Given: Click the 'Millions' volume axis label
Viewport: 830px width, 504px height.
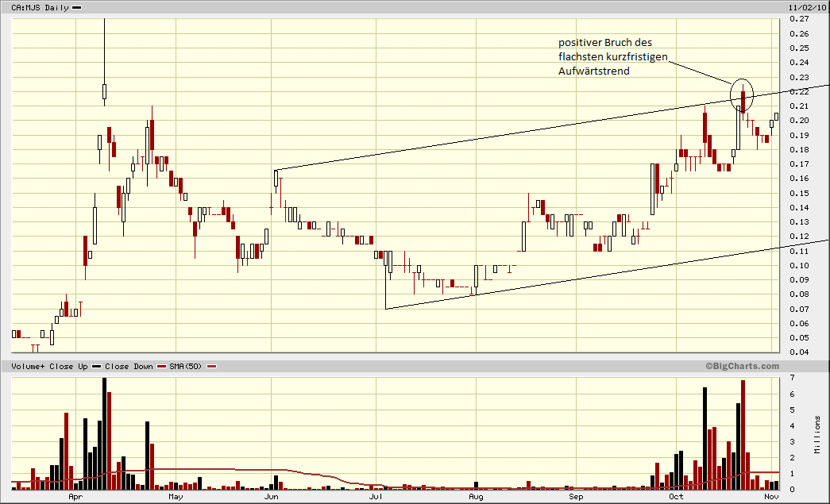Looking at the screenshot, I should [x=818, y=434].
